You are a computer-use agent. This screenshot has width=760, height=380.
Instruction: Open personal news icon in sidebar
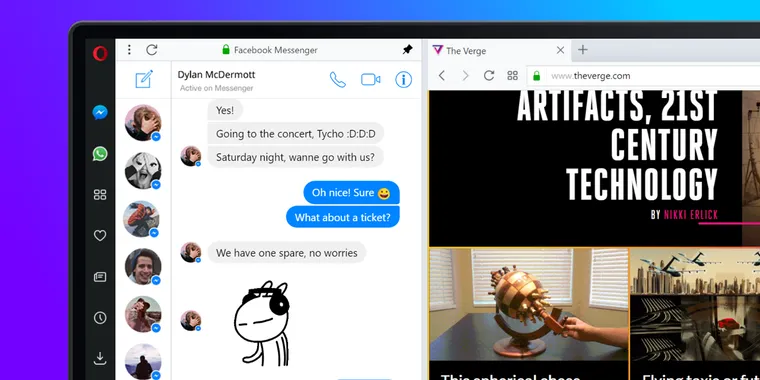pos(100,277)
